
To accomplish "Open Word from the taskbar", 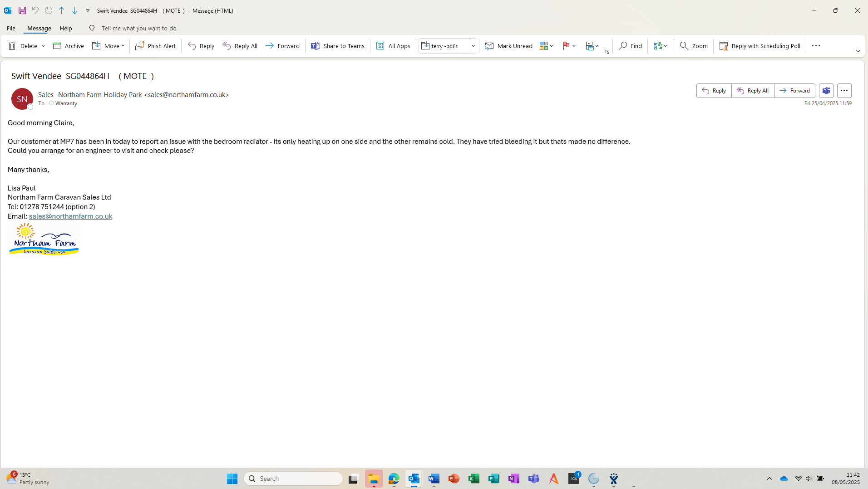I will [434, 479].
